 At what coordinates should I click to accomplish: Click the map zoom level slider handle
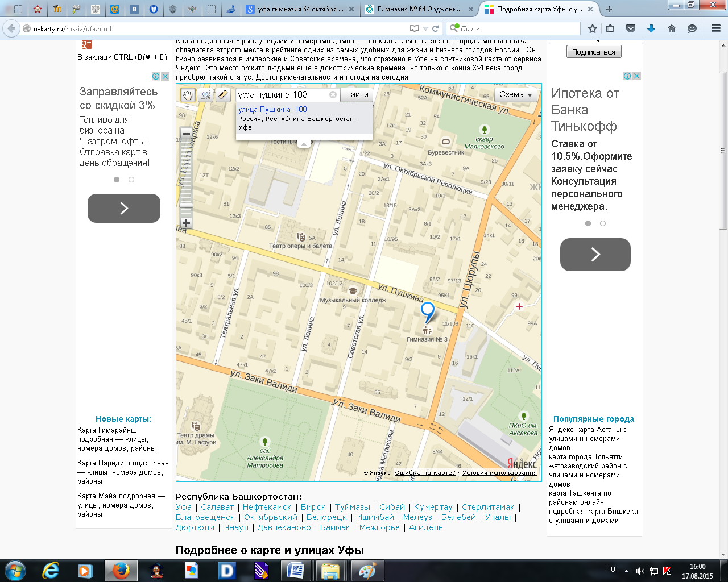[x=186, y=205]
